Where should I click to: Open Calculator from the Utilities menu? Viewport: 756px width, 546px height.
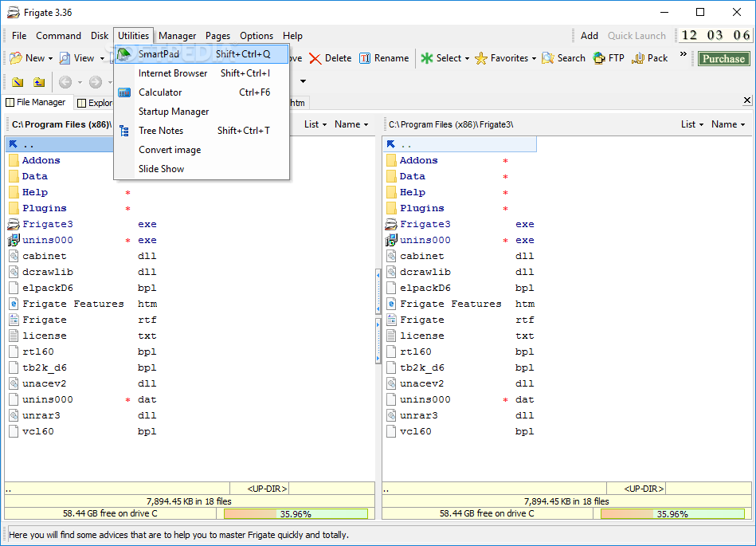point(202,92)
